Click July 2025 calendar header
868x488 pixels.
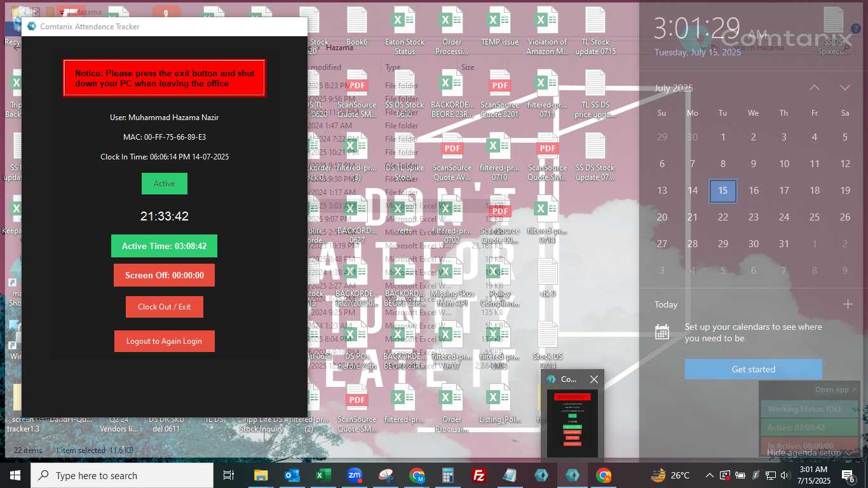click(674, 88)
